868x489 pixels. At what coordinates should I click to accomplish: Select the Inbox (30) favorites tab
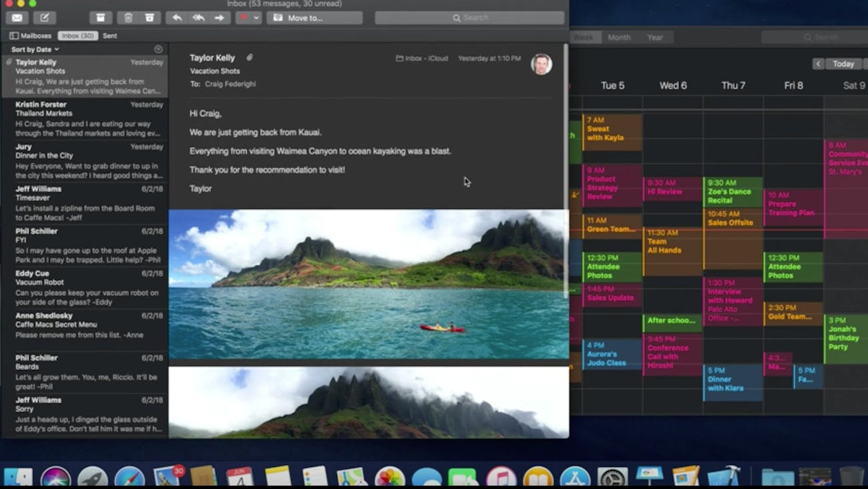(x=77, y=35)
